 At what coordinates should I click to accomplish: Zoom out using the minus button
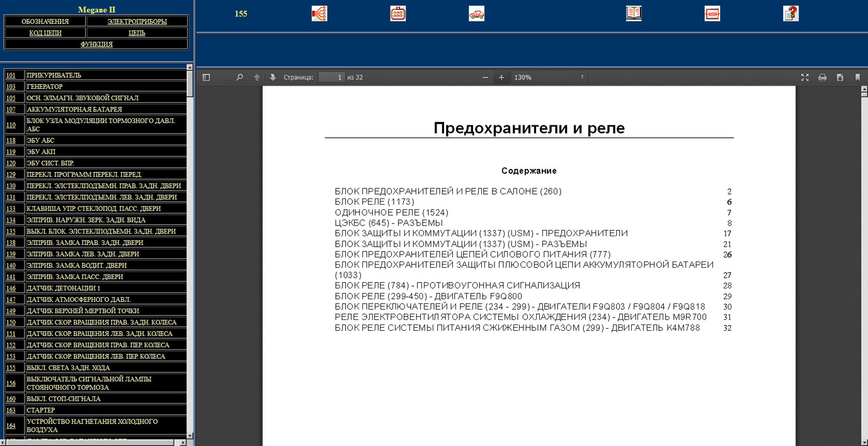click(x=485, y=77)
